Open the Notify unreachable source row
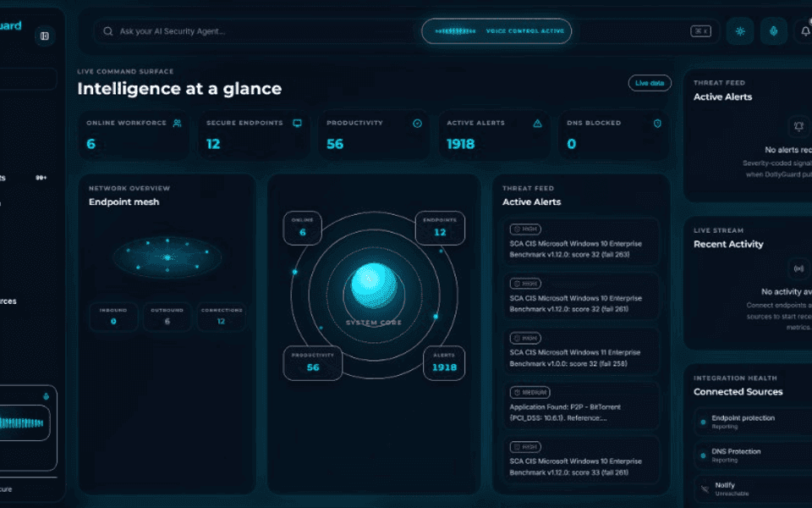Screen dimensions: 812x508 coord(754,489)
